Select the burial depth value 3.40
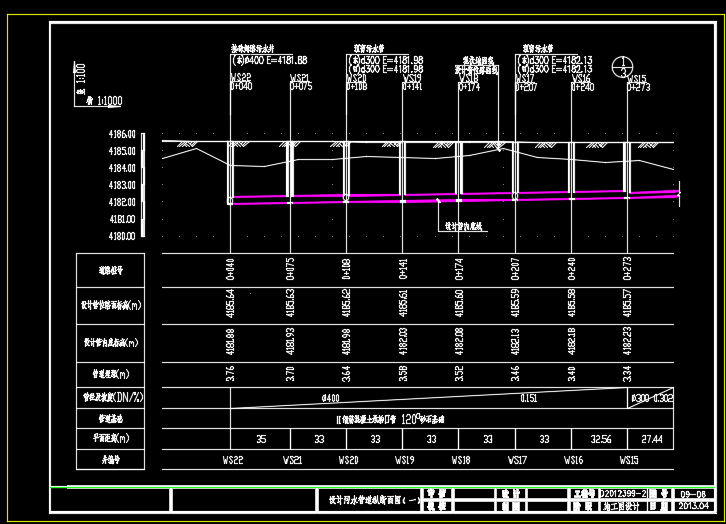Screen dimensions: 726x524 tap(572, 374)
